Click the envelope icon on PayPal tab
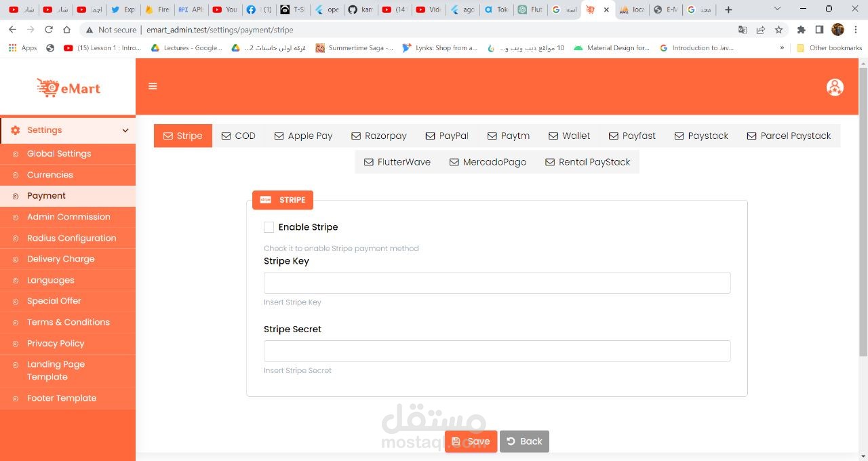Screen dimensions: 868x461 coord(430,136)
